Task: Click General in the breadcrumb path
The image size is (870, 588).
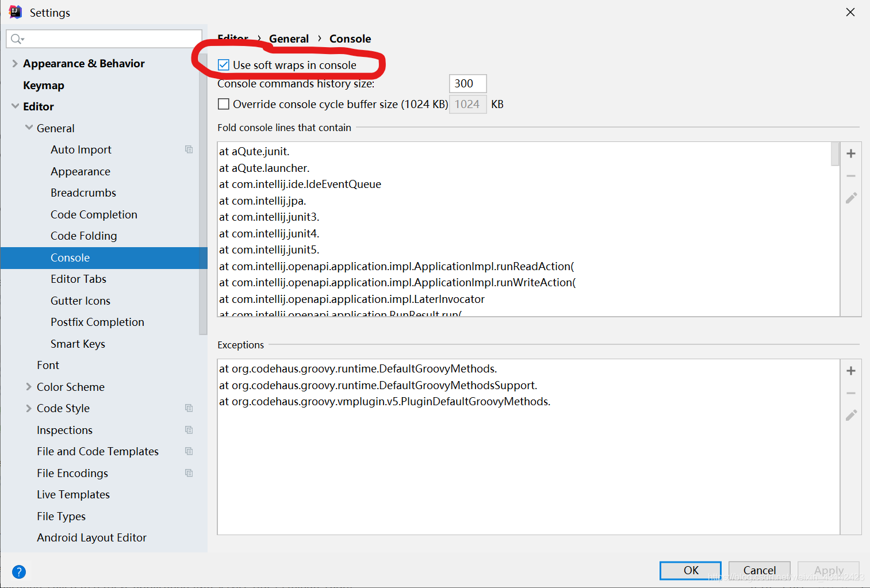Action: pyautogui.click(x=289, y=39)
